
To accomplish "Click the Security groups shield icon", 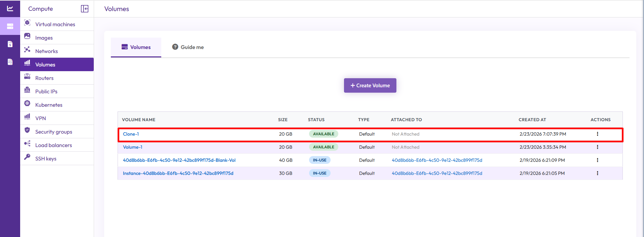I will (28, 130).
